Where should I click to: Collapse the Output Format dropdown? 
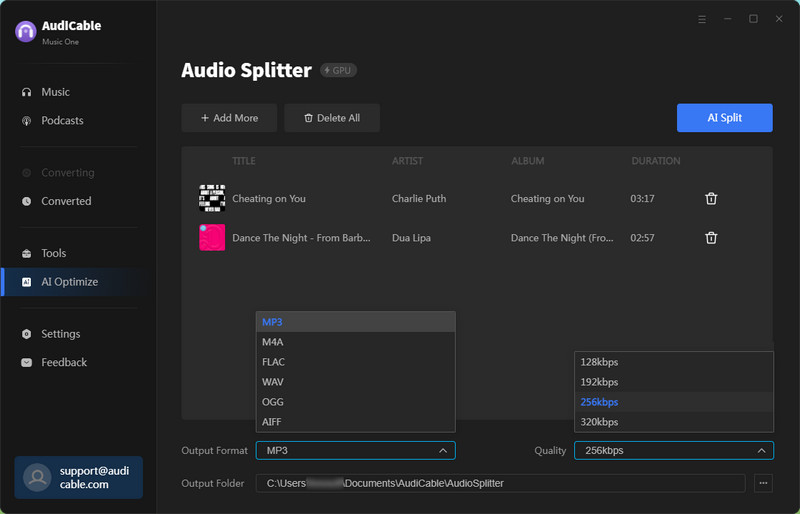coord(443,451)
